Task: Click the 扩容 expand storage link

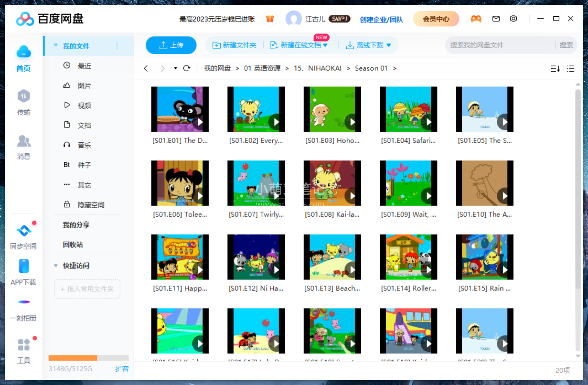Action: pos(122,369)
